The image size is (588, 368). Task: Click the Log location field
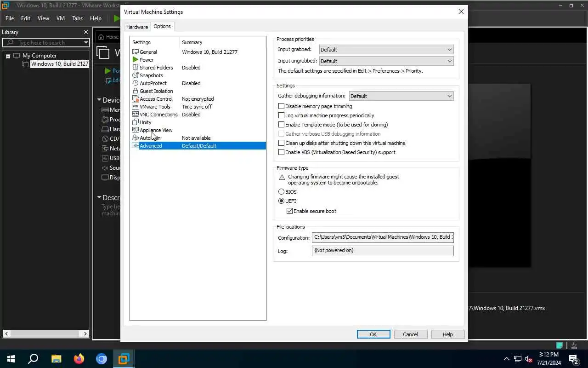[x=383, y=251]
